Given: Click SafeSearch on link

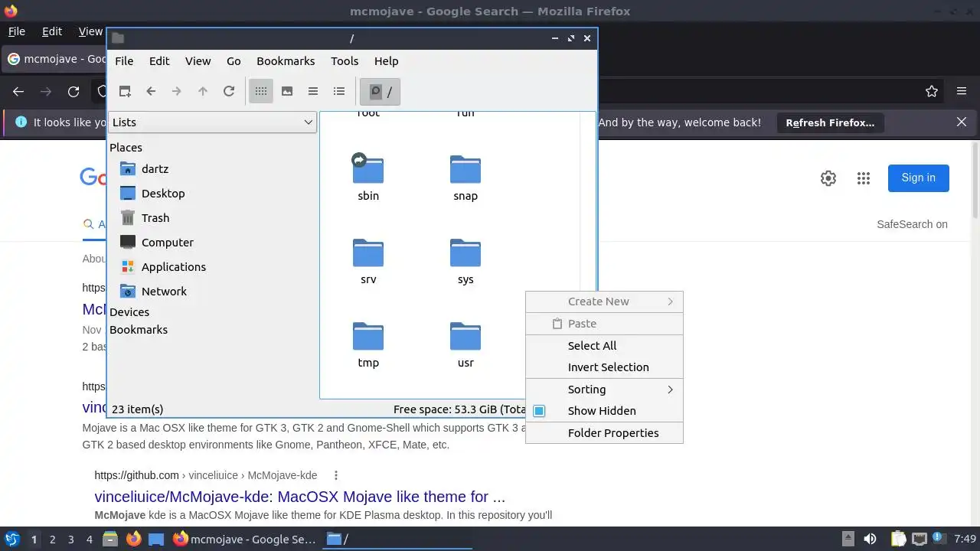Looking at the screenshot, I should [x=912, y=224].
